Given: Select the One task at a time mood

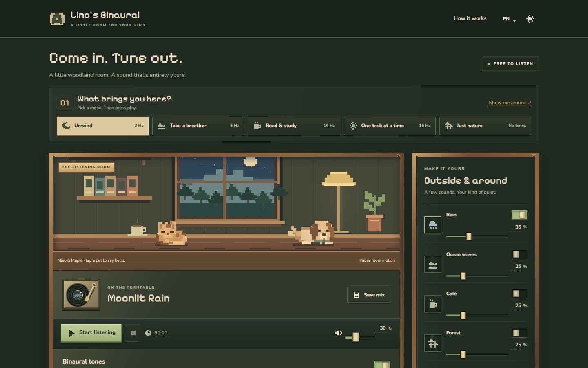Looking at the screenshot, I should 390,126.
